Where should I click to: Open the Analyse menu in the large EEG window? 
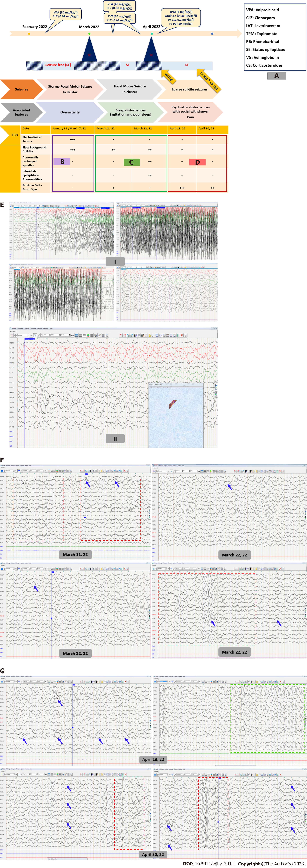[x=27, y=329]
